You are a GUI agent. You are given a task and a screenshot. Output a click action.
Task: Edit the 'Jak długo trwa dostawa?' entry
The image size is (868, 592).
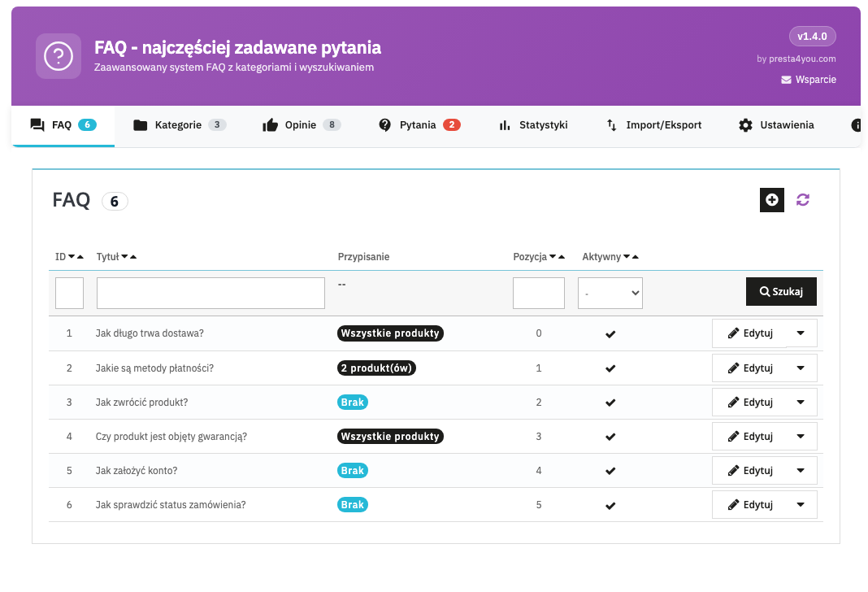click(749, 333)
